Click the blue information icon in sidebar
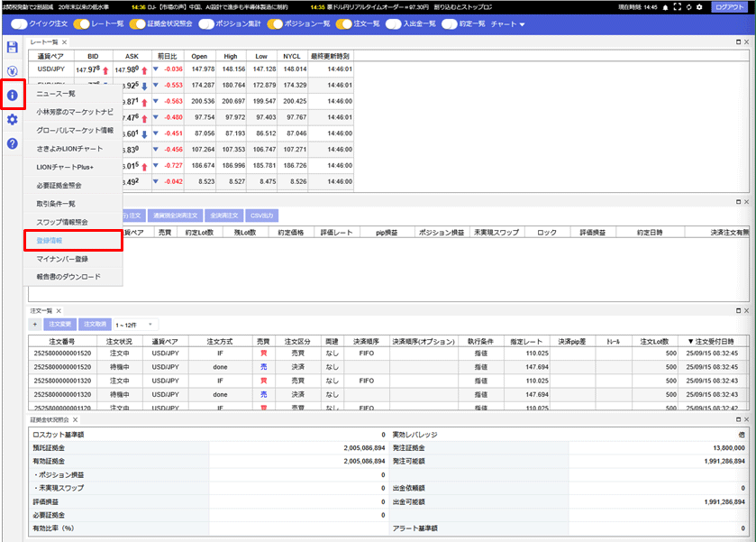This screenshot has height=542, width=756. [x=12, y=95]
